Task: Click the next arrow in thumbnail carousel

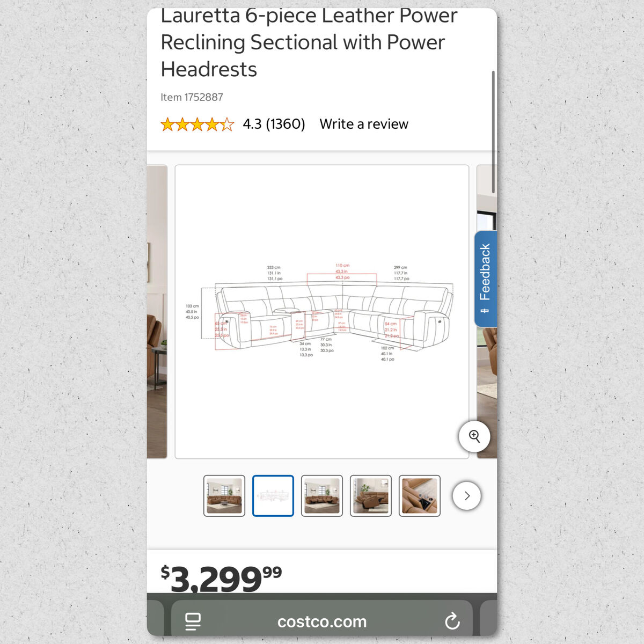Action: coord(467,496)
